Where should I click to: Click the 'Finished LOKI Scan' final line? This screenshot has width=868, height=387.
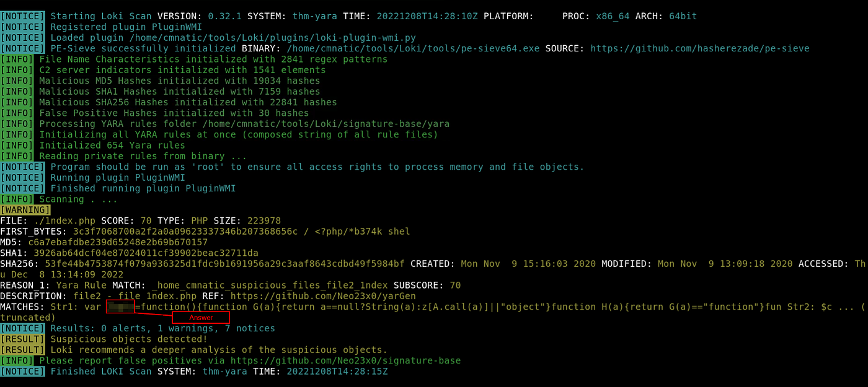coord(219,372)
